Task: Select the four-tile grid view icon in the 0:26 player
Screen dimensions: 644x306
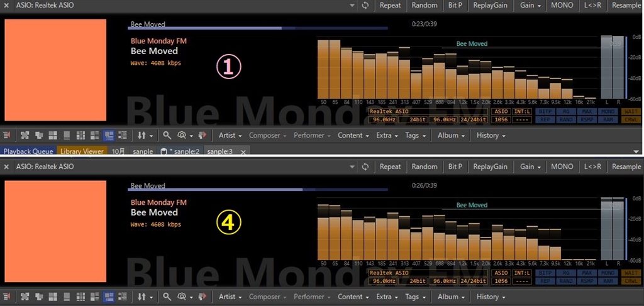Action: pos(53,297)
